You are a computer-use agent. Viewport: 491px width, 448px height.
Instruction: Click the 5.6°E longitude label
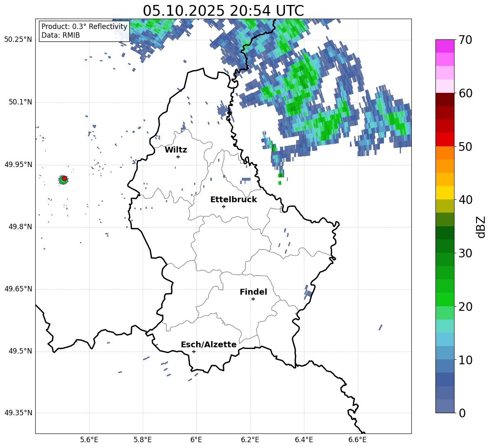[89, 440]
